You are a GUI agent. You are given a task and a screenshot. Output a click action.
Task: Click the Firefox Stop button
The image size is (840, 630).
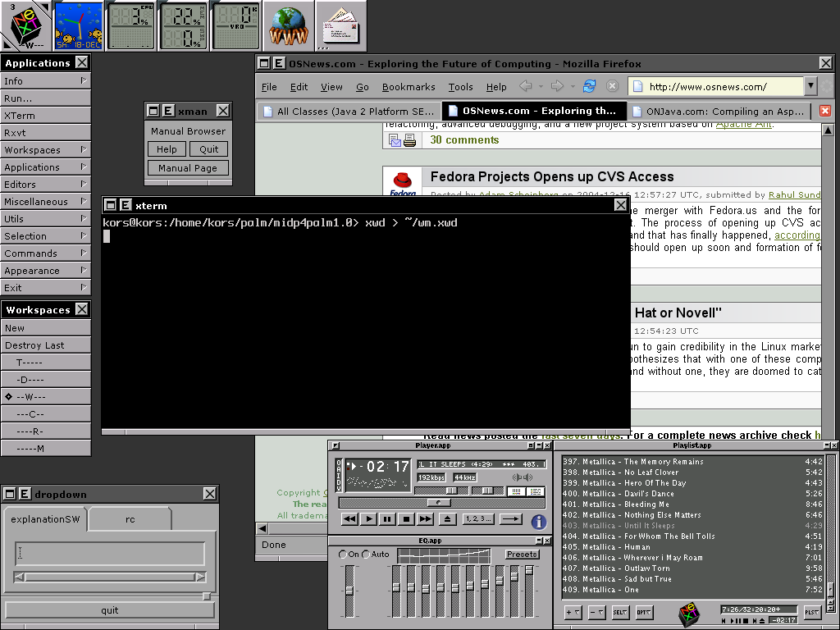(x=612, y=85)
